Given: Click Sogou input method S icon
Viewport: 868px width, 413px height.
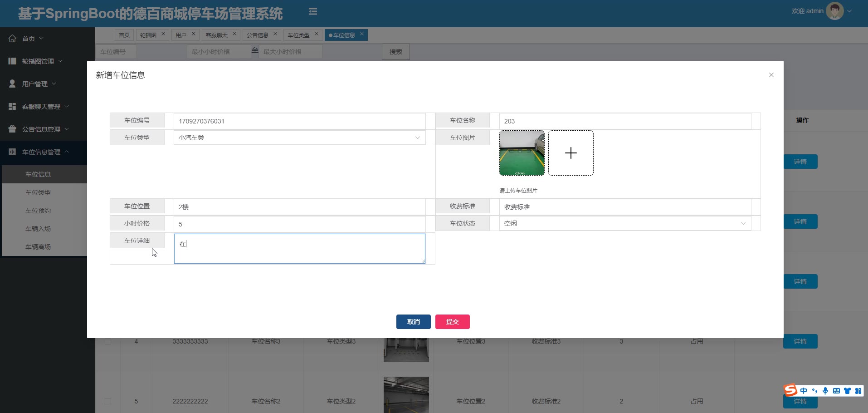Looking at the screenshot, I should tap(790, 390).
